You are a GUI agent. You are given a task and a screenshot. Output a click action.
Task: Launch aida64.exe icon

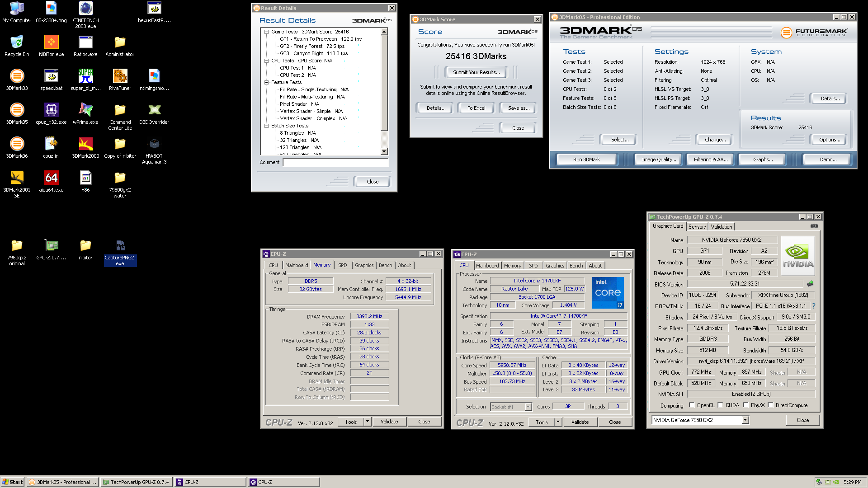tap(51, 182)
